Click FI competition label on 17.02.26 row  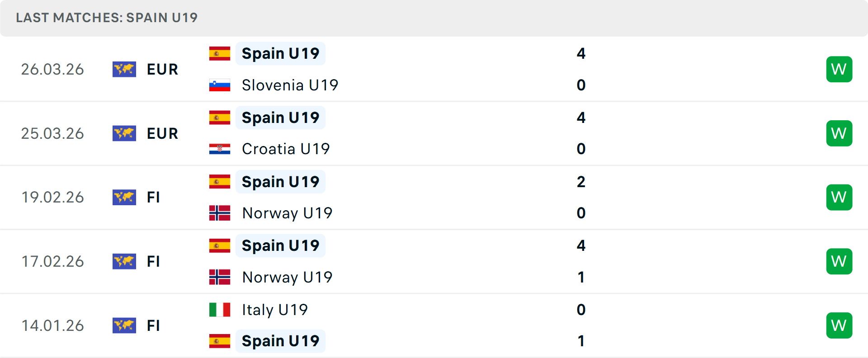[x=153, y=261]
